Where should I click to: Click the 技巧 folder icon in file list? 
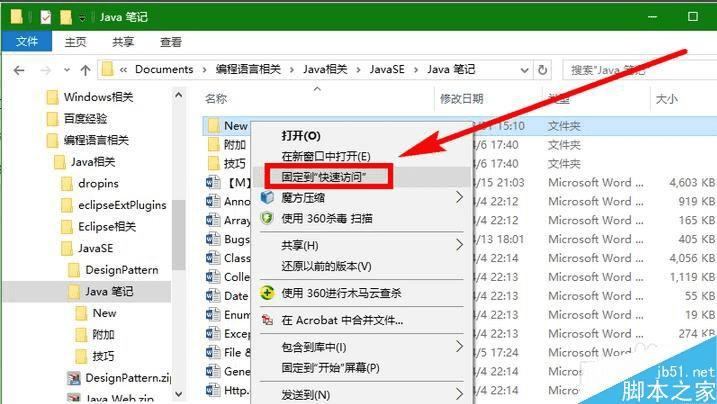(x=213, y=164)
